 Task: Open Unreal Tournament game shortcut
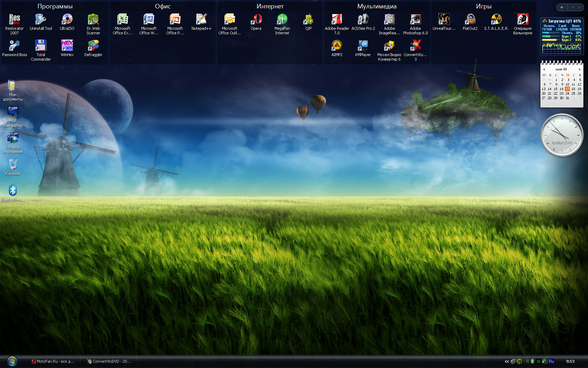click(x=444, y=22)
